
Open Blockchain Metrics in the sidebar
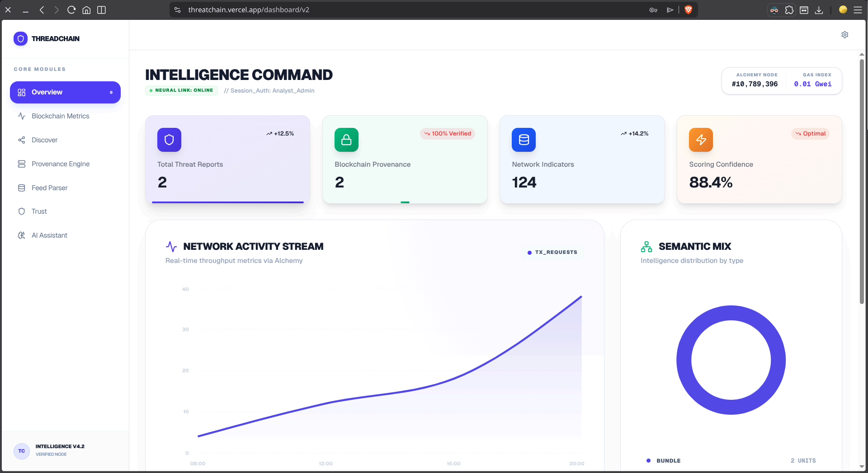pyautogui.click(x=65, y=116)
